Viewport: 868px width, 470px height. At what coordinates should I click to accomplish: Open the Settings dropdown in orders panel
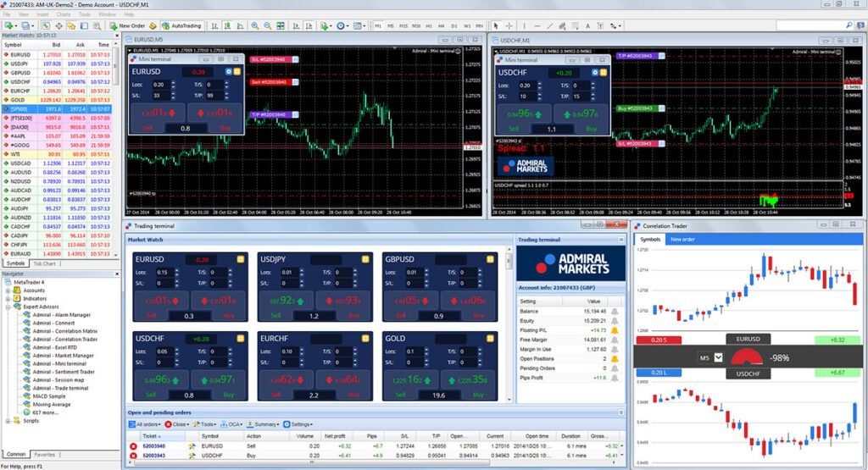(x=298, y=424)
